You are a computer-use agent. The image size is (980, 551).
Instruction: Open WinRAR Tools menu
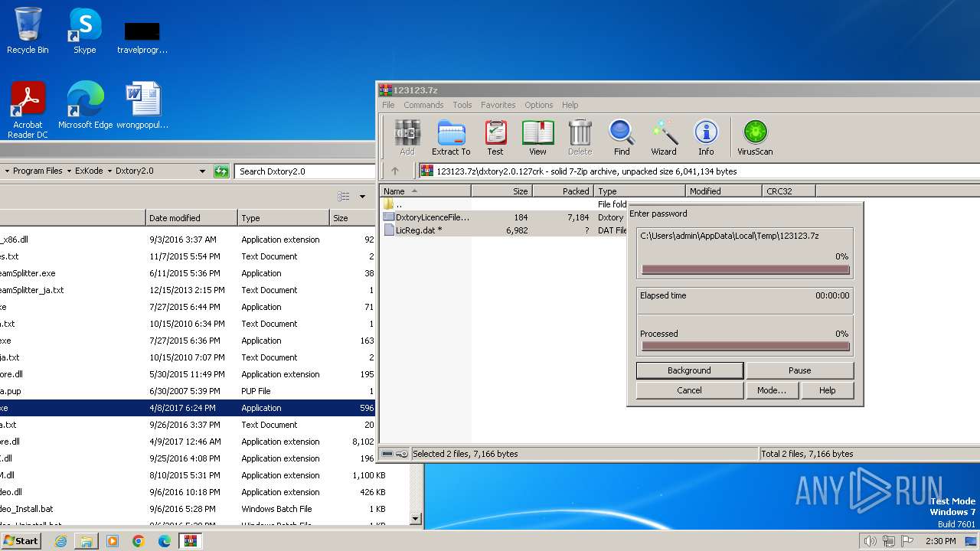(x=462, y=105)
